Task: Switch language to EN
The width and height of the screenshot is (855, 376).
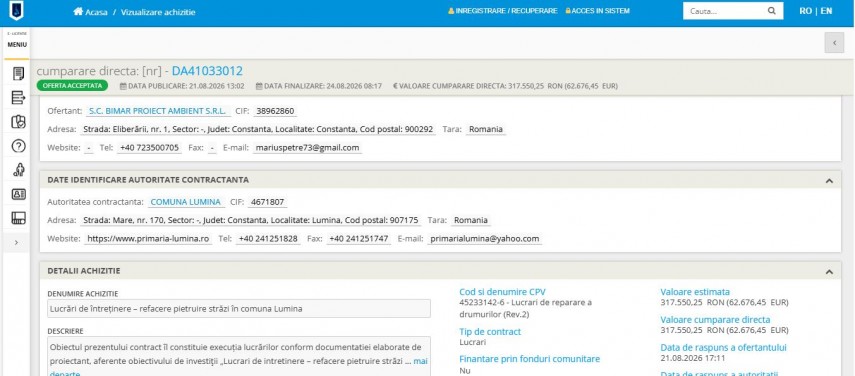Action: click(827, 11)
